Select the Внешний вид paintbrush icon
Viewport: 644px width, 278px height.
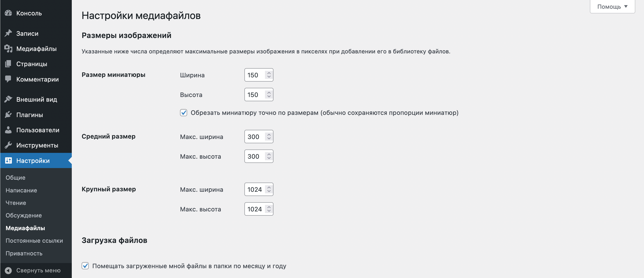[8, 99]
